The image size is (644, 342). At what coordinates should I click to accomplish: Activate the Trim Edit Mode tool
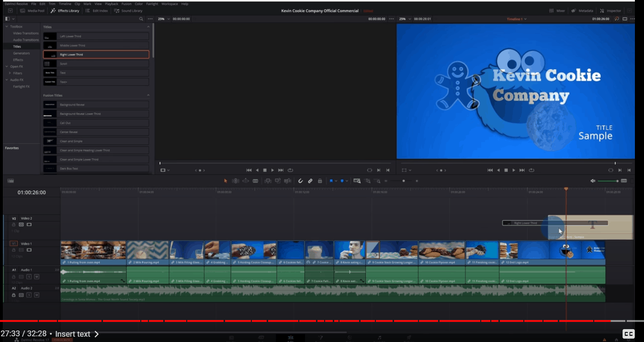[236, 181]
